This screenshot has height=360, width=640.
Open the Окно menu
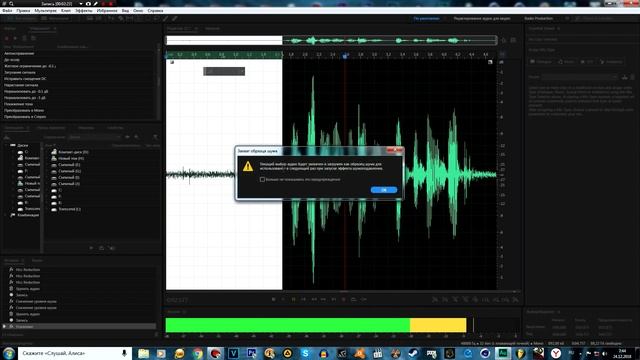pos(138,11)
